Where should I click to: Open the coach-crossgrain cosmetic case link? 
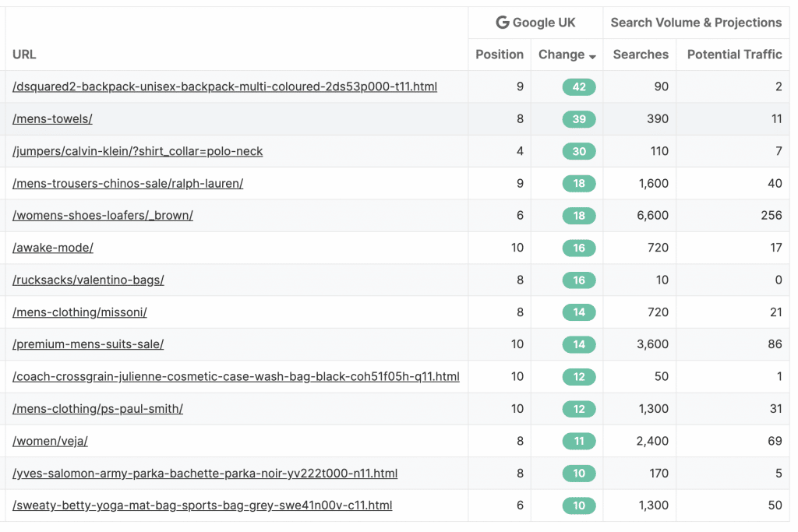coord(235,377)
